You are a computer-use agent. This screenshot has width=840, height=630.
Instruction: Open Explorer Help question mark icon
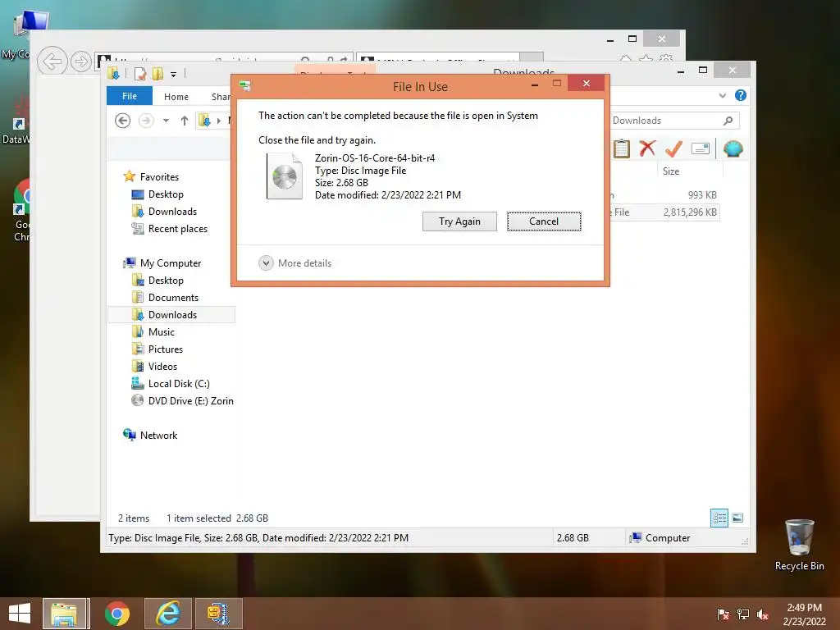click(x=741, y=95)
